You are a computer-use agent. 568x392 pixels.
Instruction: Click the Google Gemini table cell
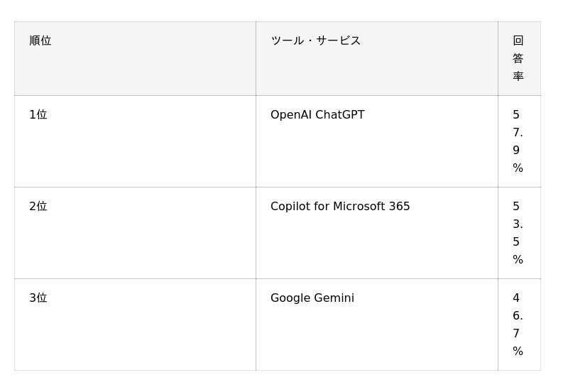click(x=312, y=298)
